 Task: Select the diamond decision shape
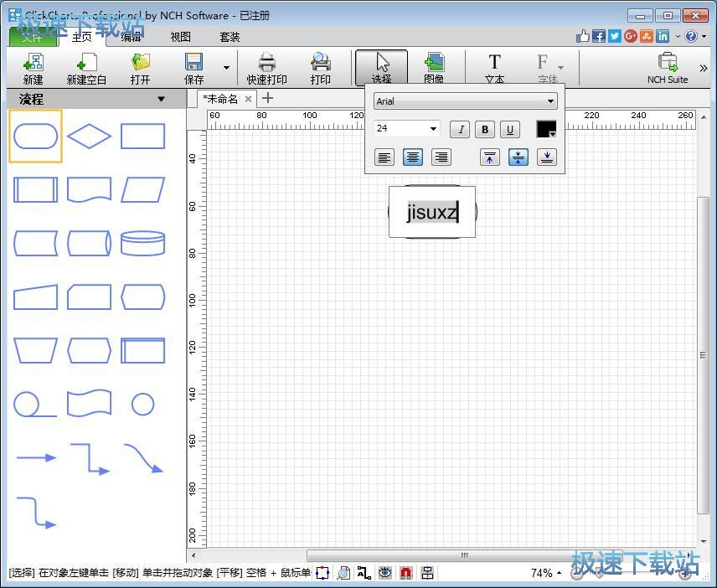pos(89,137)
